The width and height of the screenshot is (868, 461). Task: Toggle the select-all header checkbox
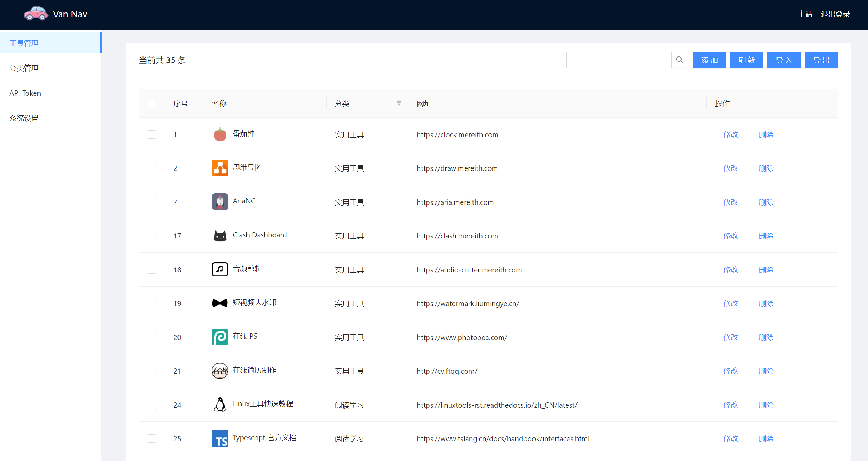click(152, 103)
